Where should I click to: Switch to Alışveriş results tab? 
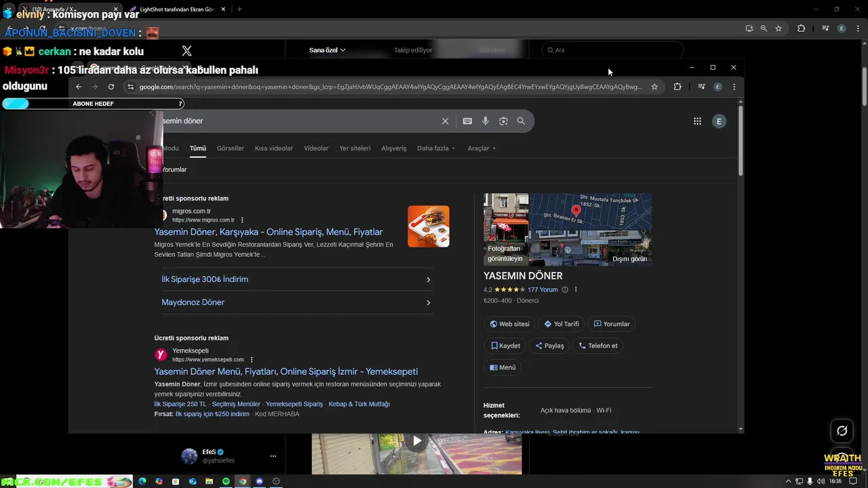point(394,148)
